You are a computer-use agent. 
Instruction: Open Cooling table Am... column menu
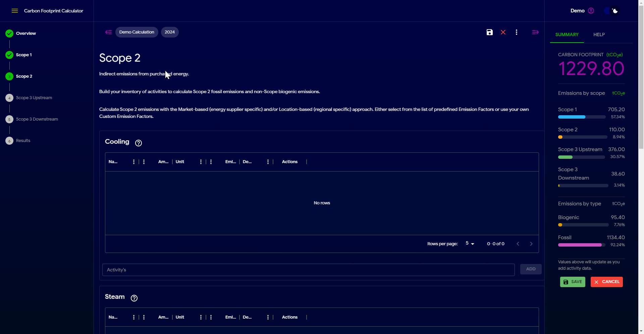pos(144,162)
